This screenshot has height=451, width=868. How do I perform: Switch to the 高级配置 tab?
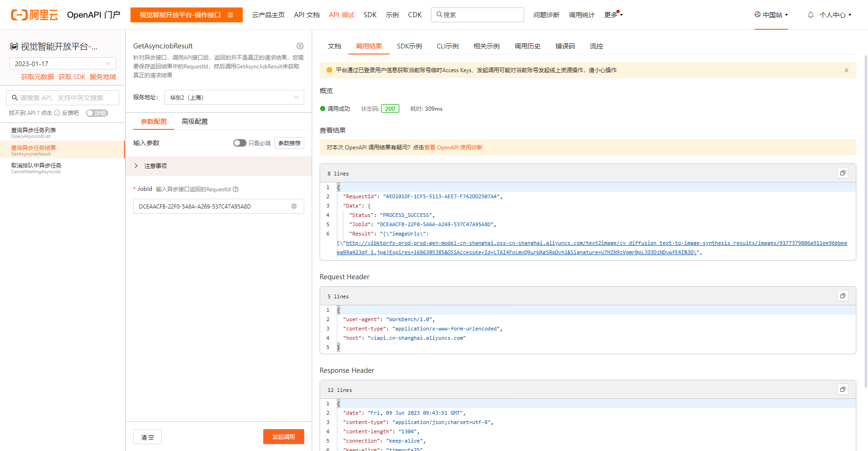(x=195, y=121)
